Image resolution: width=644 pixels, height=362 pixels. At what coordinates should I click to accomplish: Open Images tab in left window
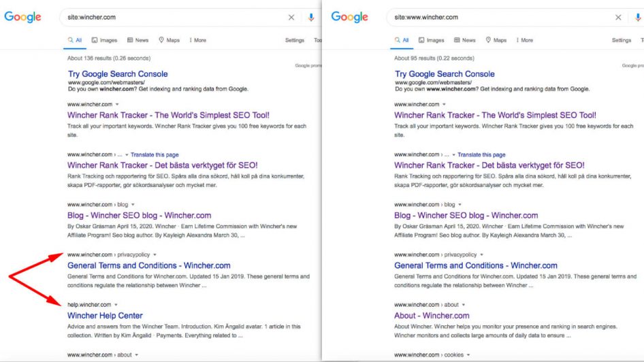104,40
